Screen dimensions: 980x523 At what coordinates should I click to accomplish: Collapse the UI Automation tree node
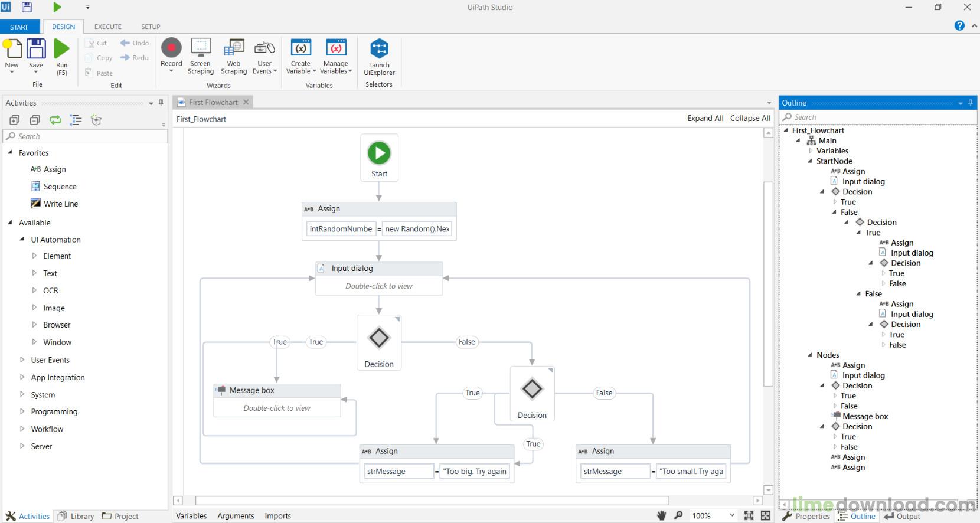(x=22, y=240)
